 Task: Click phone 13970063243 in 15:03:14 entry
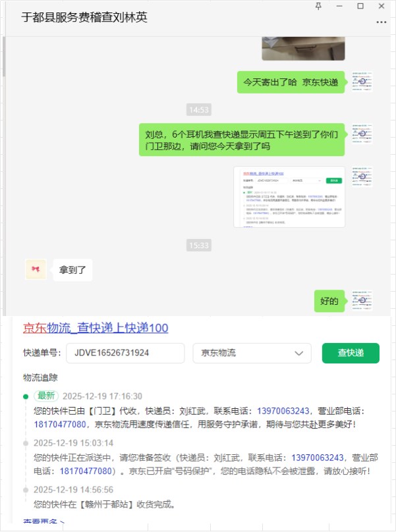pyautogui.click(x=318, y=458)
